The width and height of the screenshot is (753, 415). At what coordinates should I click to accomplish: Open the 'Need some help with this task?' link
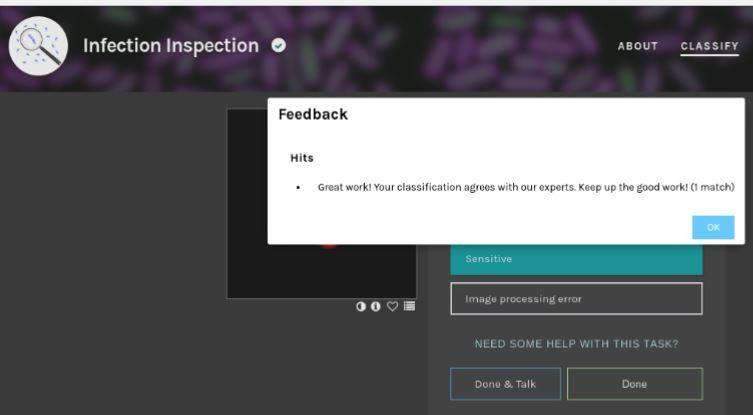(575, 344)
